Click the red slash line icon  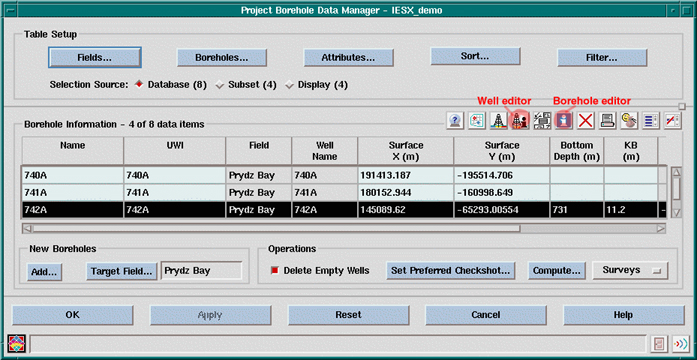(673, 120)
